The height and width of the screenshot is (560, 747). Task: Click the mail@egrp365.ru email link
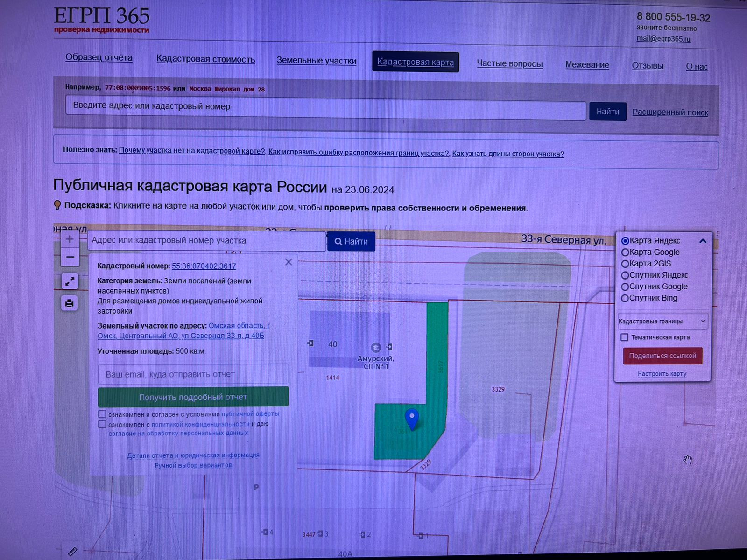663,39
